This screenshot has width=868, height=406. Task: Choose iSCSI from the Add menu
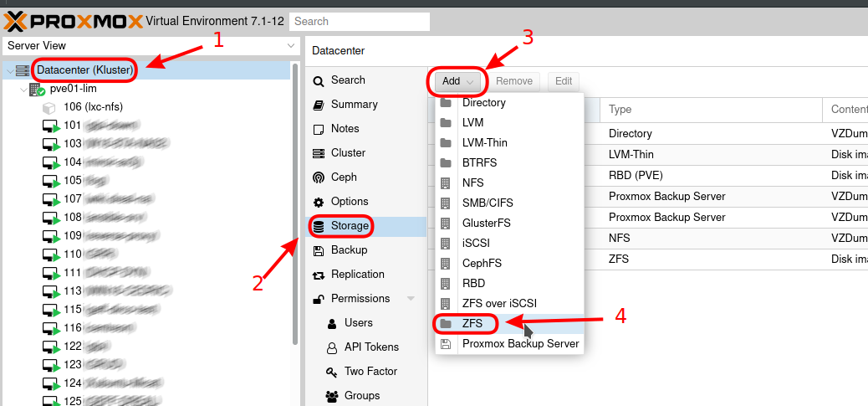point(509,243)
